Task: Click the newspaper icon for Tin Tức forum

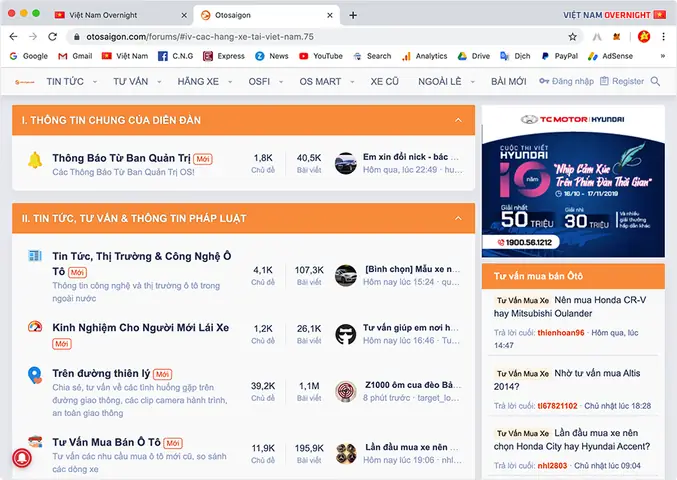Action: [35, 256]
